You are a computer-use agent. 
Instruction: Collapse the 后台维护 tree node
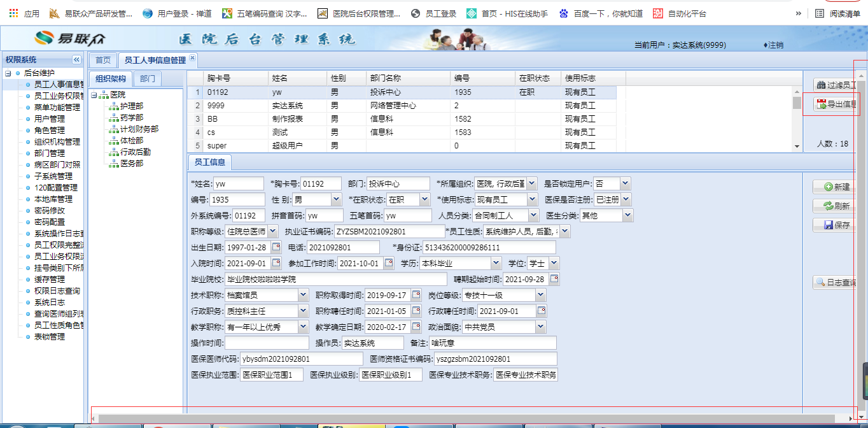(8, 73)
